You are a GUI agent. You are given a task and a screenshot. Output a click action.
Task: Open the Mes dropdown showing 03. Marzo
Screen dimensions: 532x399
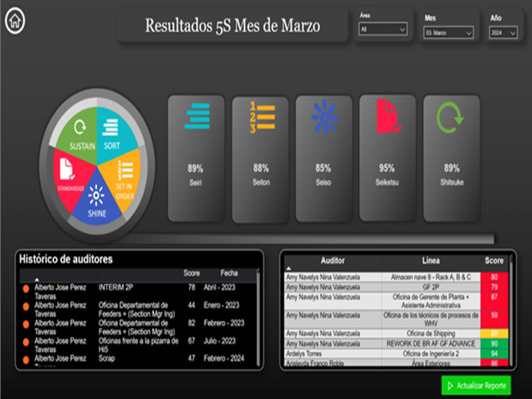pos(448,33)
